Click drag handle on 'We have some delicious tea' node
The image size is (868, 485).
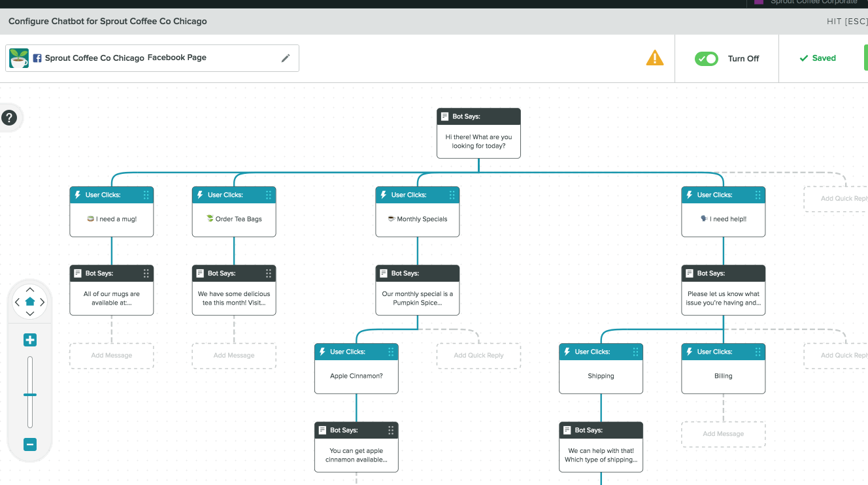tap(269, 273)
